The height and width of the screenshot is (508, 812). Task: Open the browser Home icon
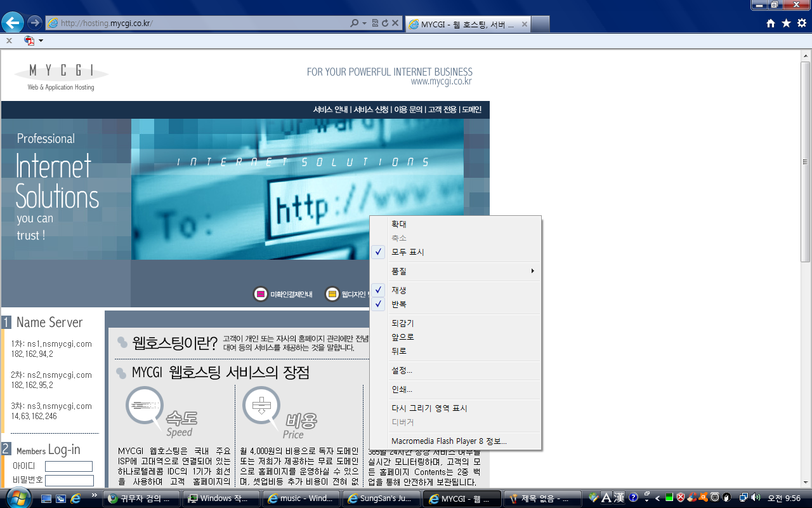coord(771,23)
